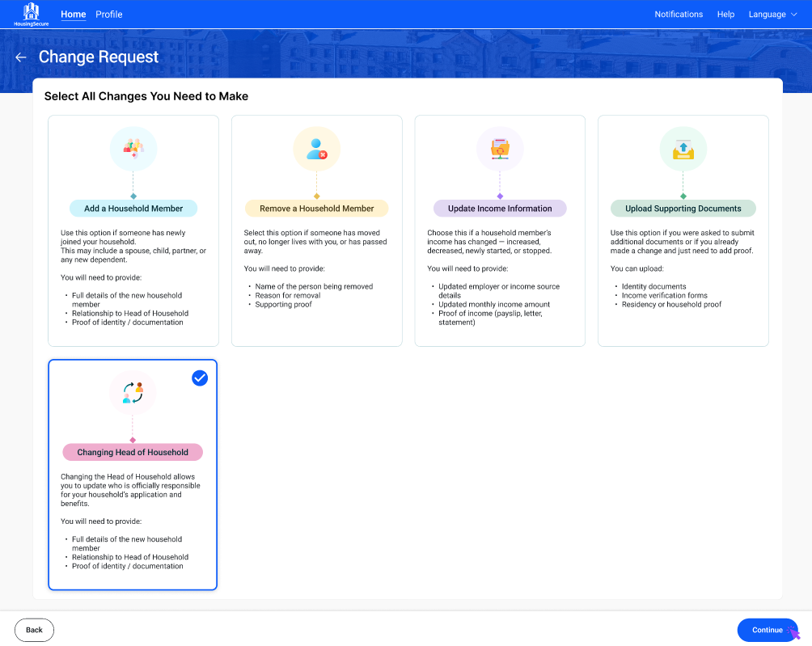Switch to the Profile tab
This screenshot has width=812, height=646.
pos(109,15)
